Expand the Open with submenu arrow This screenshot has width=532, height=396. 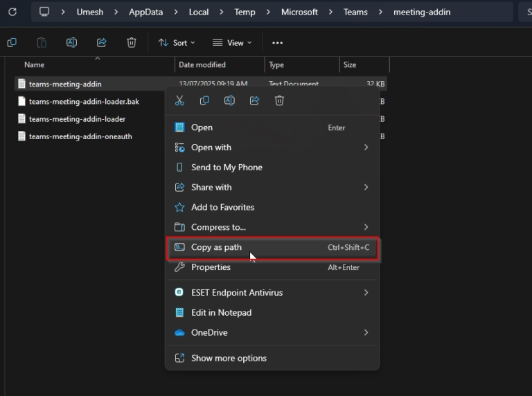pos(366,147)
